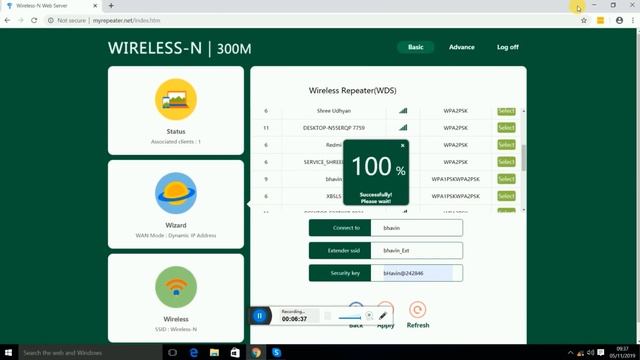Open Task View on the taskbar

pyautogui.click(x=172, y=352)
